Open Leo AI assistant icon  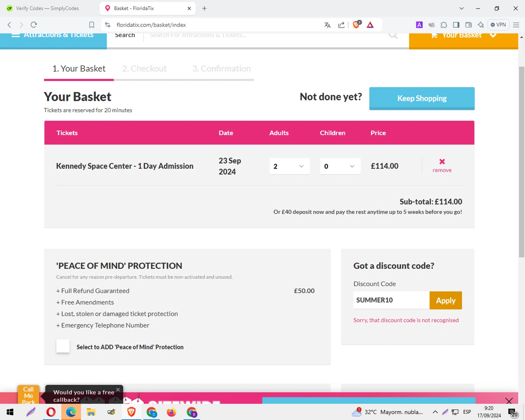click(481, 25)
